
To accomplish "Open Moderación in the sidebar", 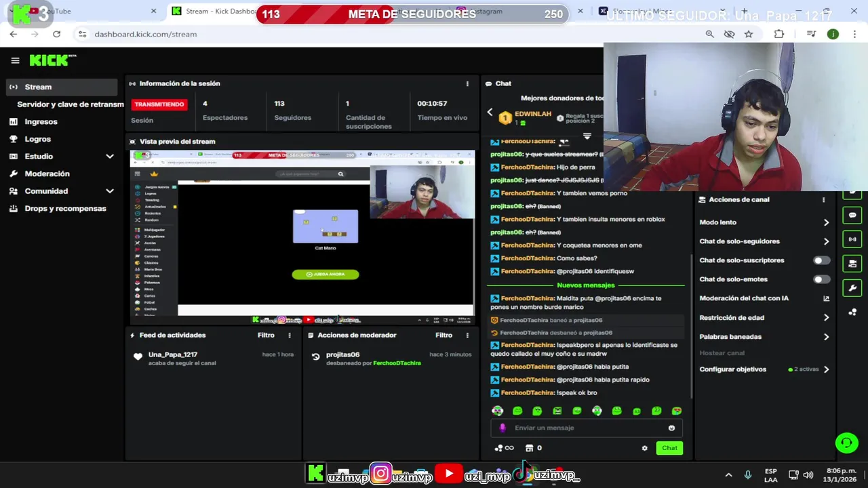I will click(x=47, y=174).
